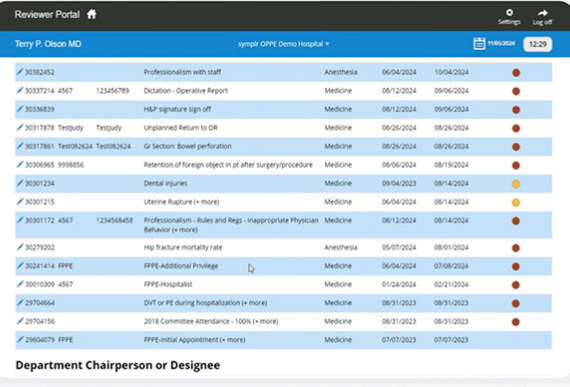Click date 02/21/2024 in row 30010309
570x387 pixels.
451,284
